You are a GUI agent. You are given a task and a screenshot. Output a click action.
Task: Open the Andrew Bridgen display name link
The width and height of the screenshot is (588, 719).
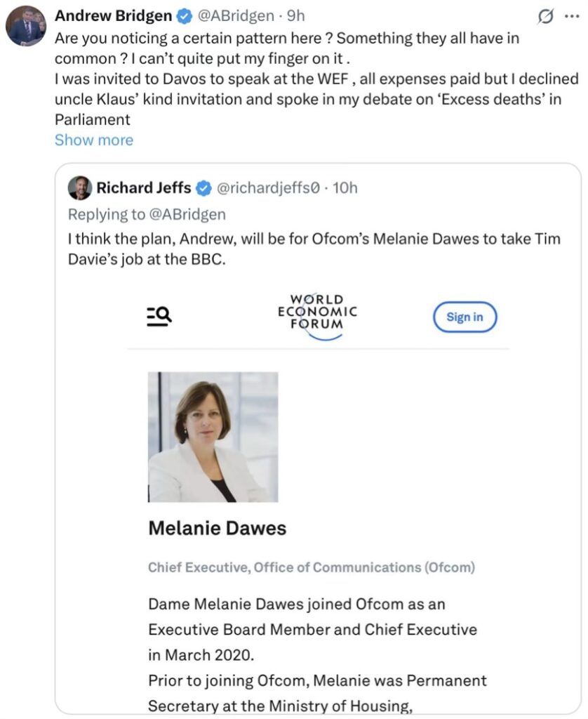pos(115,15)
